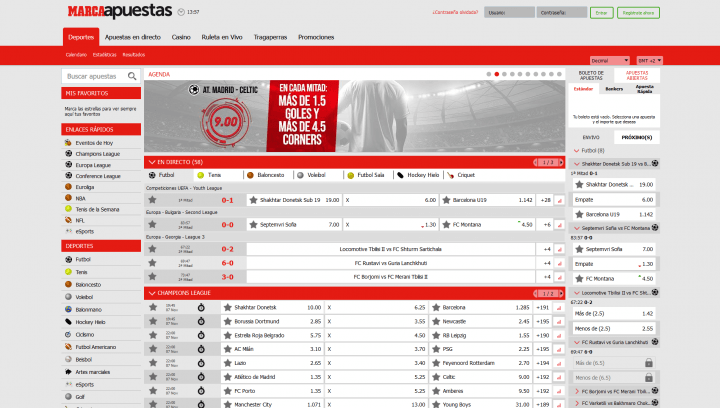Viewport: 720px width, 408px height.
Task: Click the search magnifier icon
Action: [x=132, y=76]
